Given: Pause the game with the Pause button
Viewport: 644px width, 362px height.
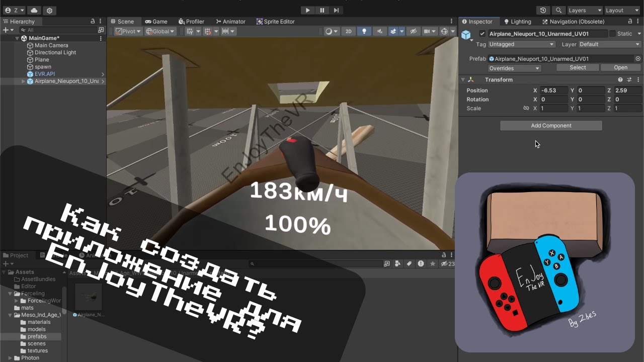Looking at the screenshot, I should click(x=322, y=10).
